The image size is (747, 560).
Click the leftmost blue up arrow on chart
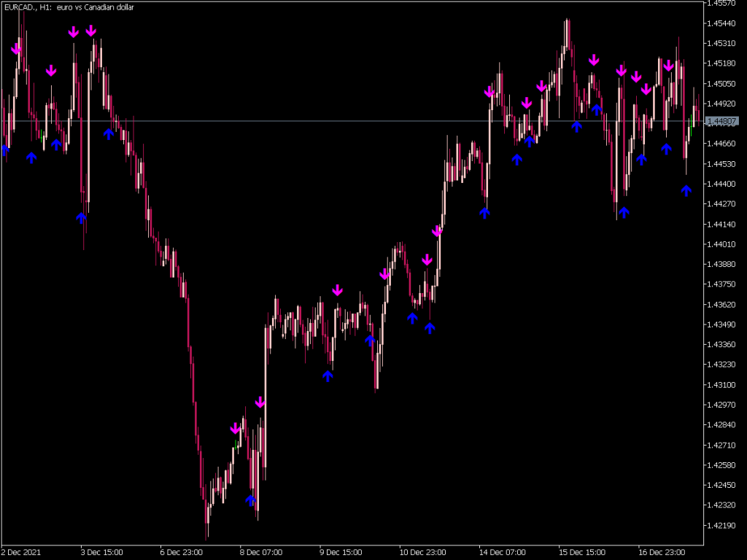4,149
